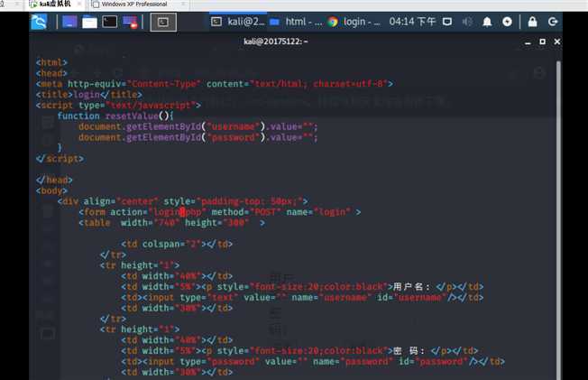Screen dimensions: 588x380
Task: Open the Kali applications menu icon
Action: pos(39,22)
